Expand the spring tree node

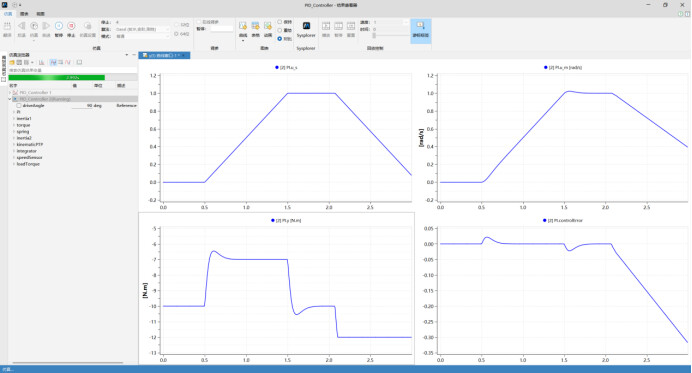click(14, 132)
